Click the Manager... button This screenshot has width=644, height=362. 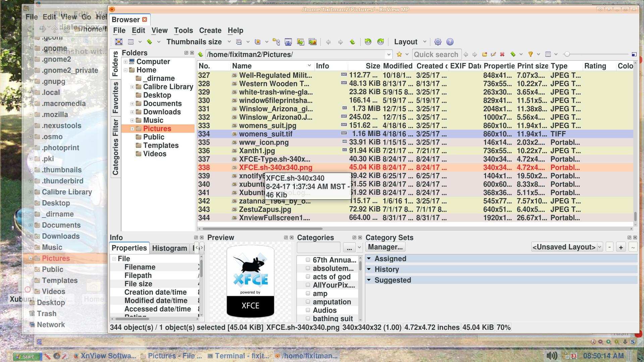click(385, 247)
